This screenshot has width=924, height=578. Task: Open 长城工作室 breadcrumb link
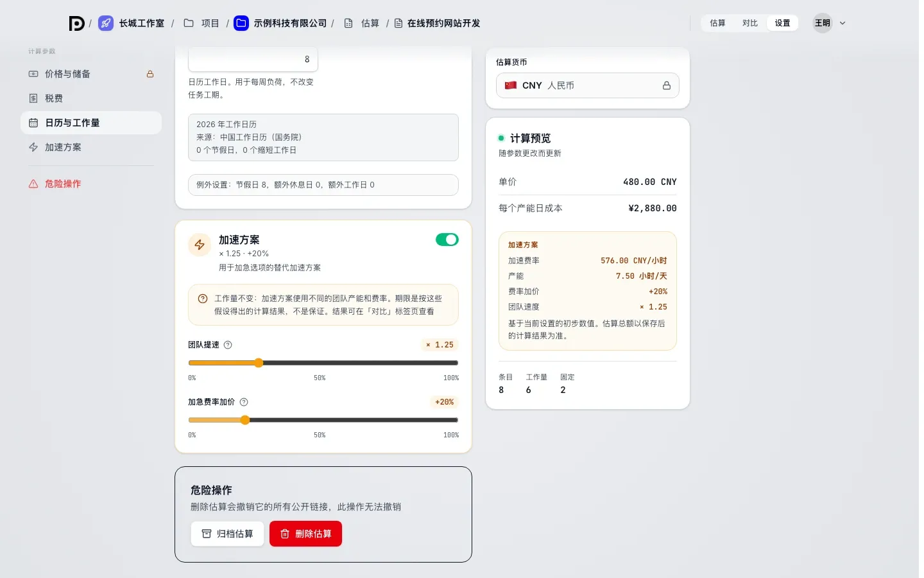141,23
